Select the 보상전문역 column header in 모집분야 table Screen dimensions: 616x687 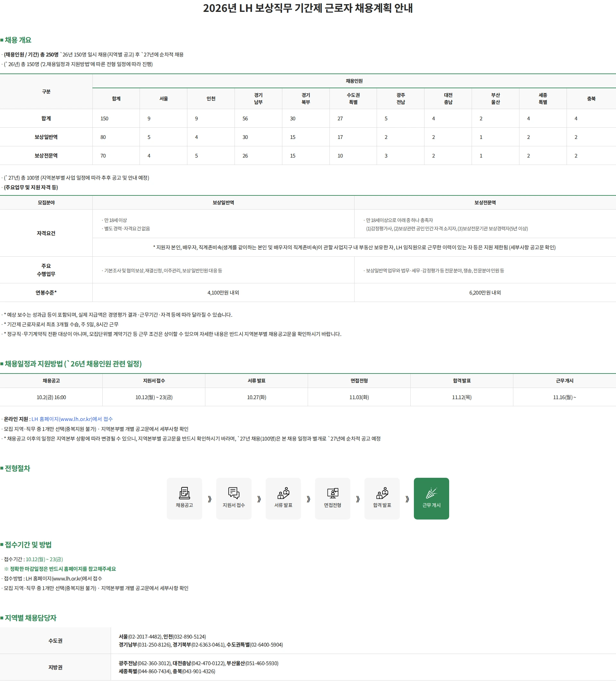tap(485, 202)
